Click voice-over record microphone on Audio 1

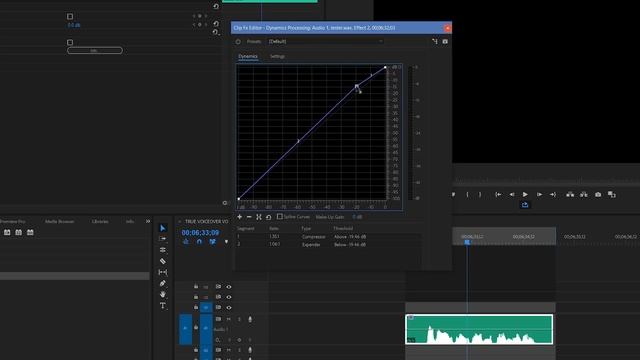[250, 319]
